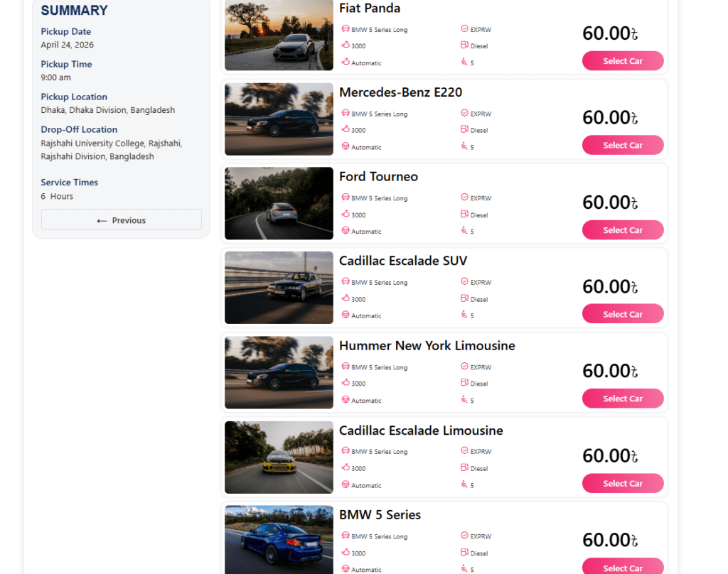Click the April 24, 2026 pickup date

(68, 45)
